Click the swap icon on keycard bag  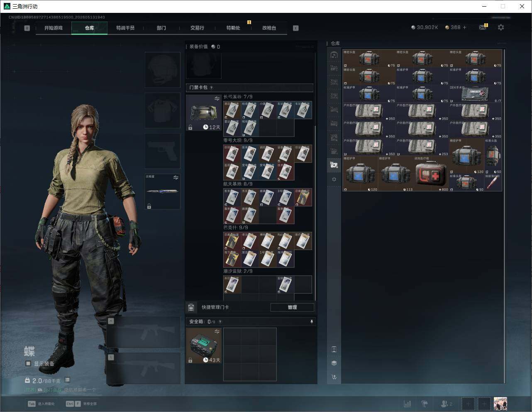click(217, 98)
